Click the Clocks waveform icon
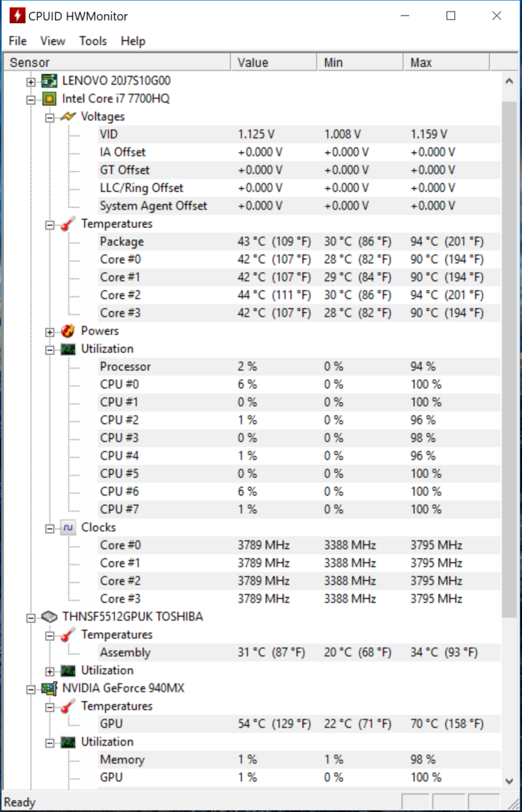522x812 pixels. (x=68, y=527)
